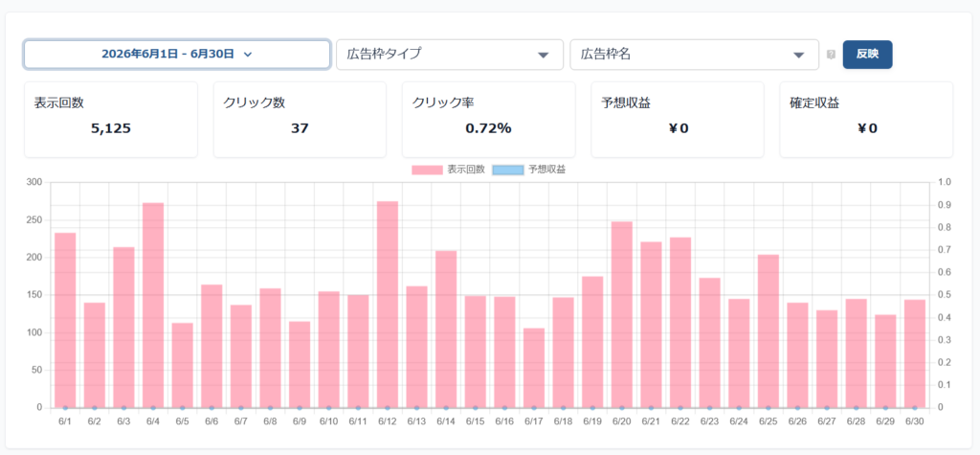Toggle 表示回数 legend pink swatch
Image resolution: width=980 pixels, height=455 pixels.
coord(428,170)
